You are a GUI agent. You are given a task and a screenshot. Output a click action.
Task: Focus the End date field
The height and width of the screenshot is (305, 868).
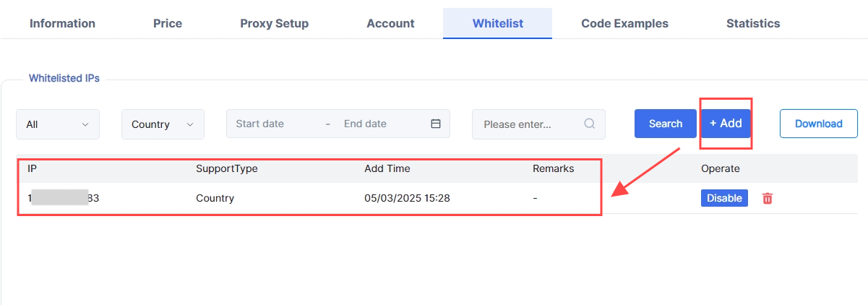coord(376,124)
